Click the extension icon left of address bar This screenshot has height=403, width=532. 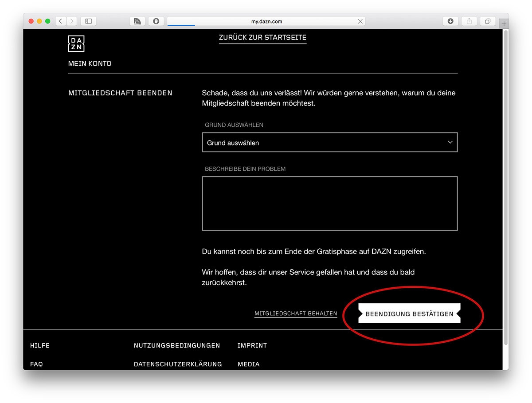click(156, 21)
